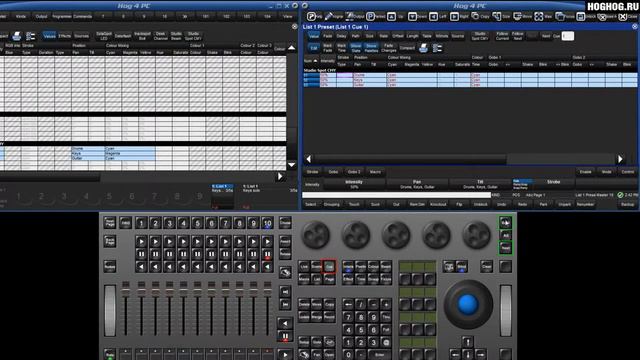The width and height of the screenshot is (640, 360).
Task: Open the configure icon beside the cue editor printer
Action: click(437, 48)
